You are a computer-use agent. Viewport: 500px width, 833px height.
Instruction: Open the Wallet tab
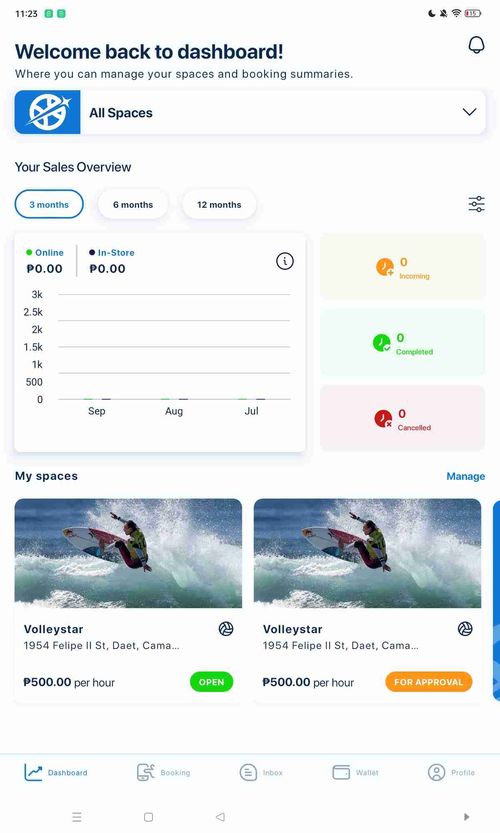pyautogui.click(x=355, y=772)
